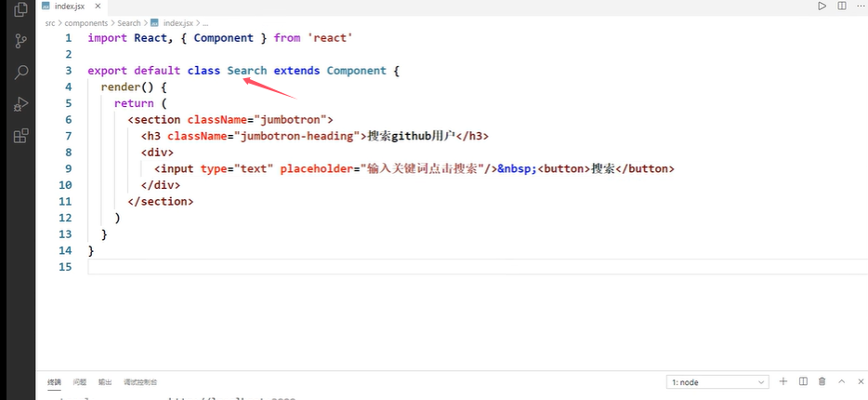This screenshot has width=868, height=400.
Task: Click the breadcrumb trailing ellipsis
Action: [205, 23]
